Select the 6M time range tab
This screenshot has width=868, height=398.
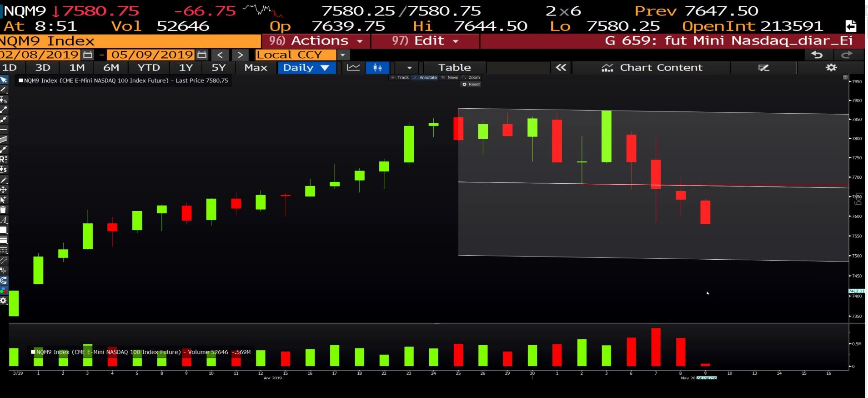click(111, 68)
